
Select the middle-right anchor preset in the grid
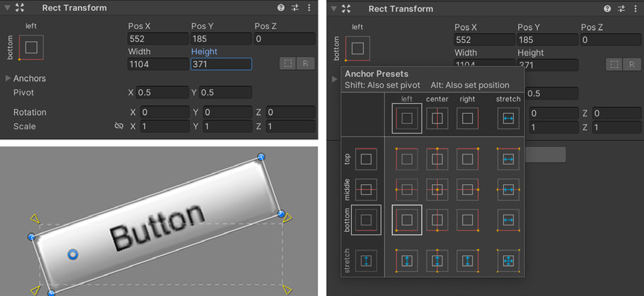pyautogui.click(x=467, y=190)
